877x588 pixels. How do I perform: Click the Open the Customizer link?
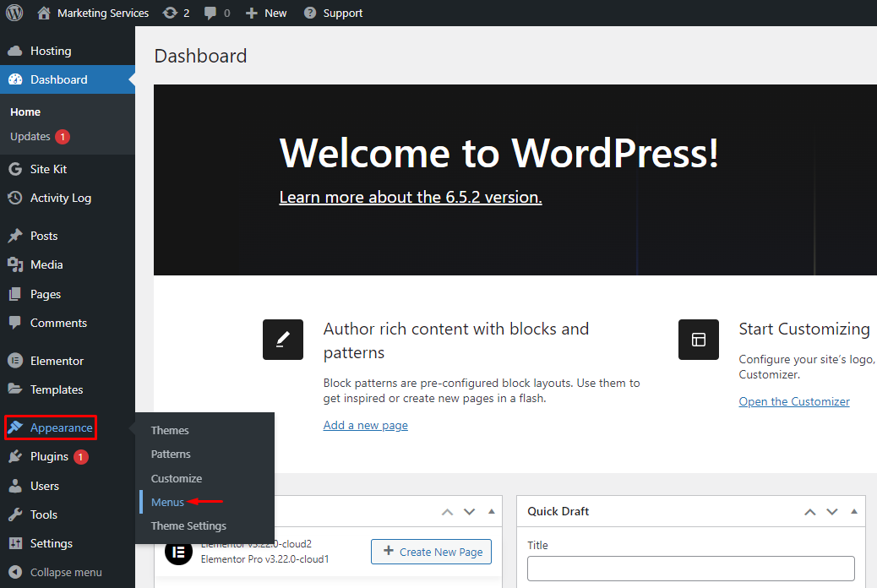pyautogui.click(x=793, y=401)
